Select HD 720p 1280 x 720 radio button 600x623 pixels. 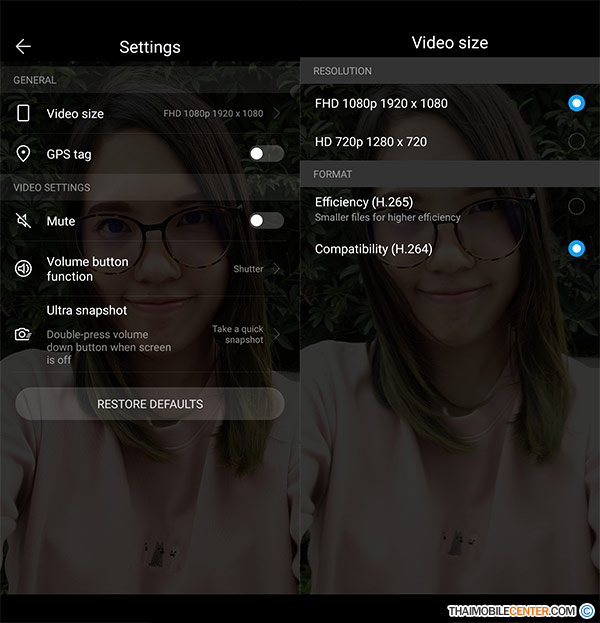(576, 141)
